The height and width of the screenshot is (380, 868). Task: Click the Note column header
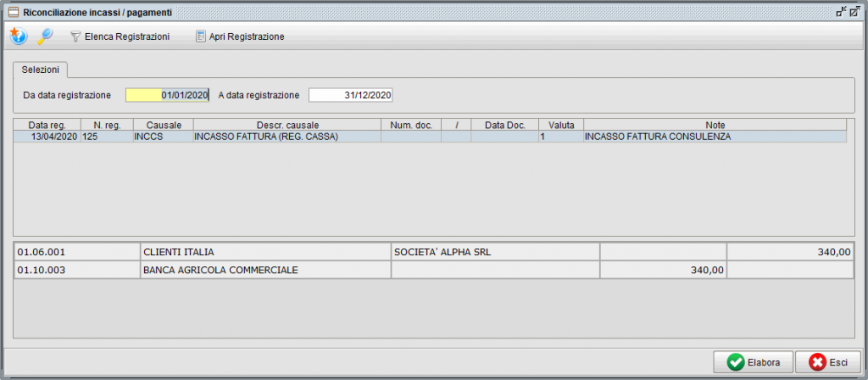coord(715,125)
